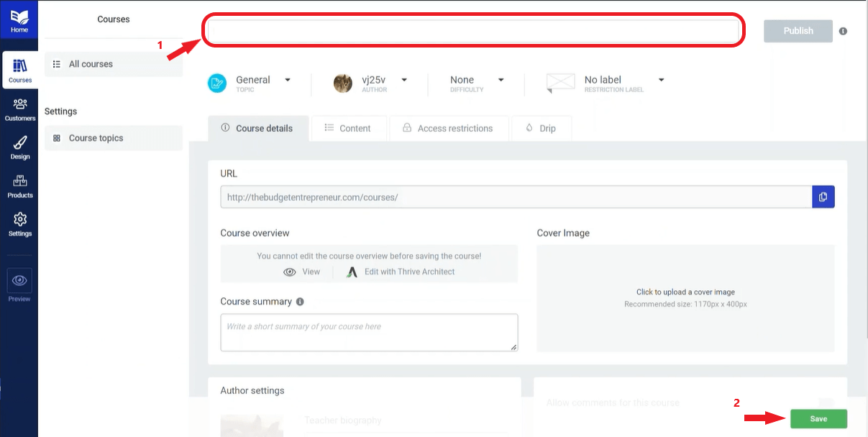The height and width of the screenshot is (437, 868).
Task: Click the course title input field
Action: coord(472,31)
